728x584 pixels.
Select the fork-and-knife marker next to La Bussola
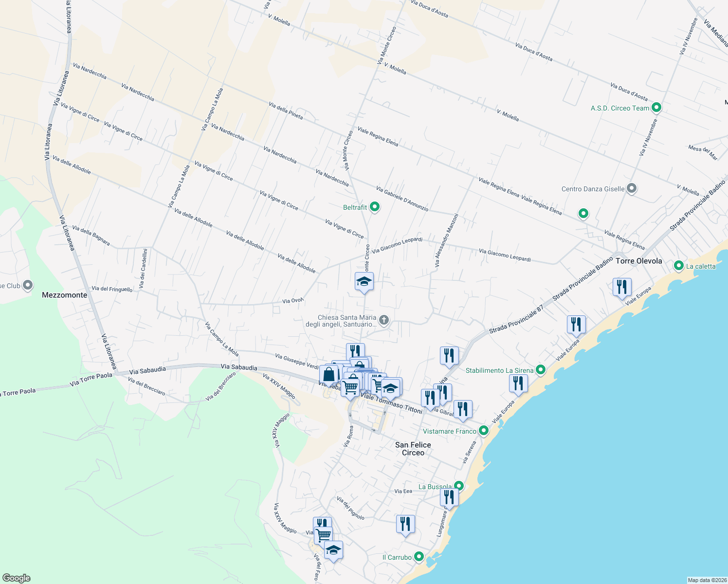450,497
